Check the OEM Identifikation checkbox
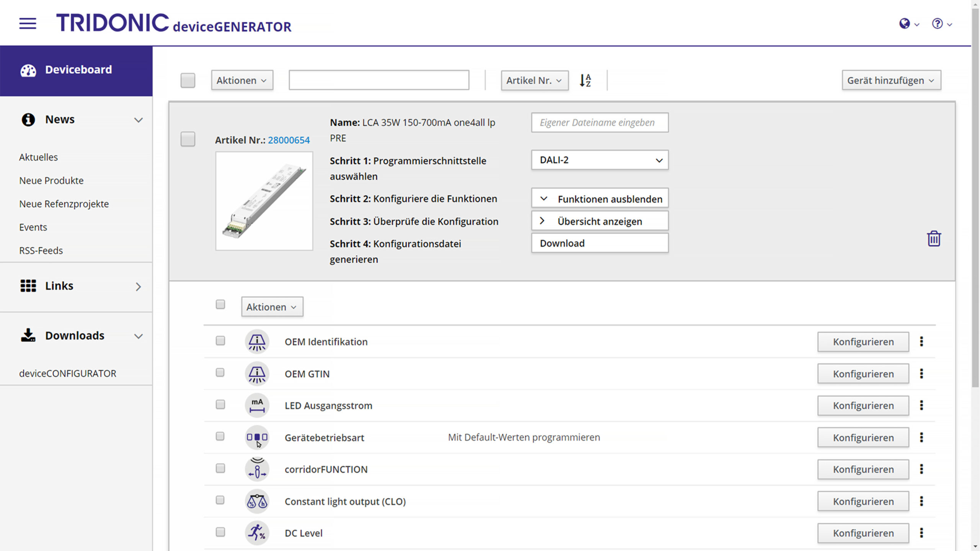The height and width of the screenshot is (551, 980). click(x=220, y=341)
